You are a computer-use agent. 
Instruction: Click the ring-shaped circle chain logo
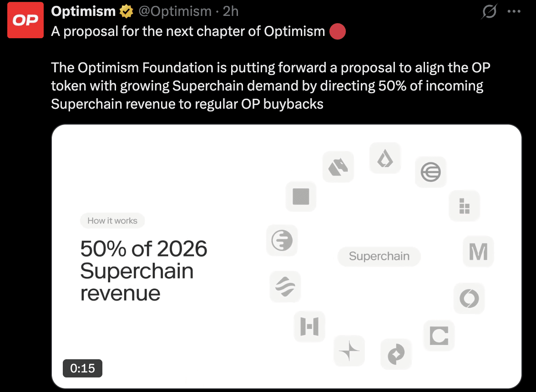tap(469, 298)
